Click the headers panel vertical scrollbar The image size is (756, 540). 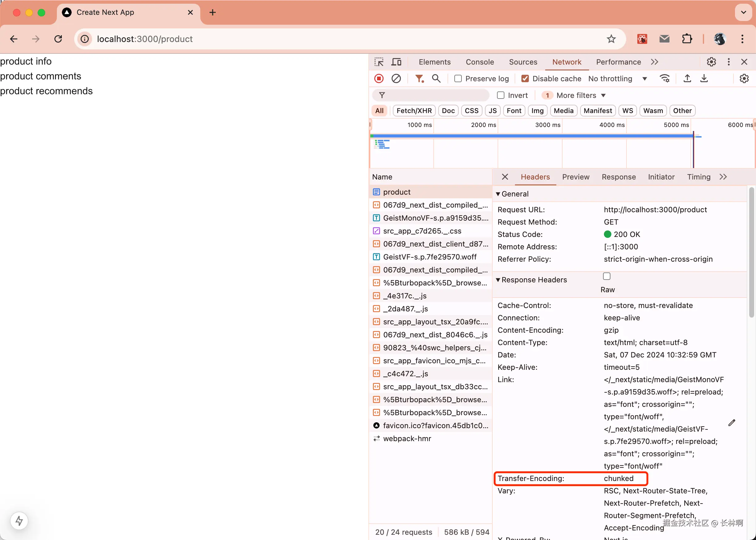point(751,253)
